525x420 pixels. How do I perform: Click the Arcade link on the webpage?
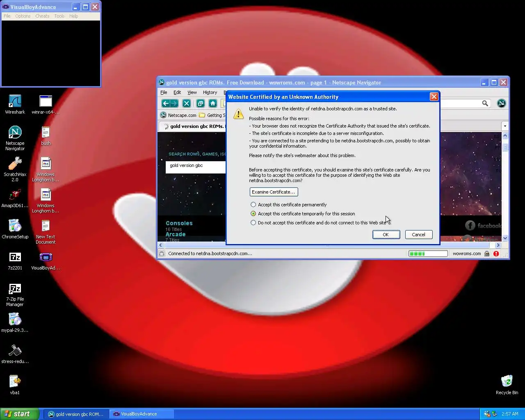(176, 234)
